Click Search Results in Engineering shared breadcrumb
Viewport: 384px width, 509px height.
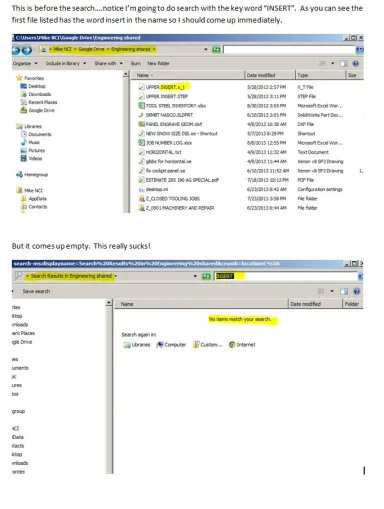click(x=71, y=276)
